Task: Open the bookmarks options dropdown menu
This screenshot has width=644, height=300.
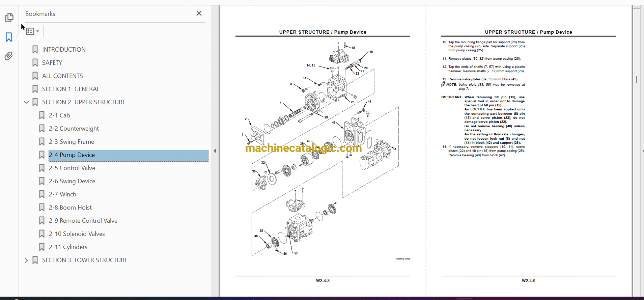Action: pyautogui.click(x=32, y=31)
